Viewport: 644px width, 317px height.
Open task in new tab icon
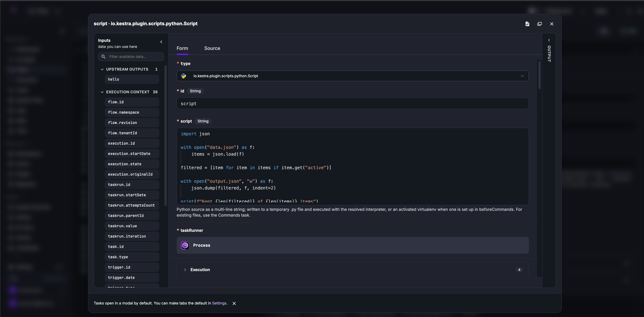[x=539, y=24]
